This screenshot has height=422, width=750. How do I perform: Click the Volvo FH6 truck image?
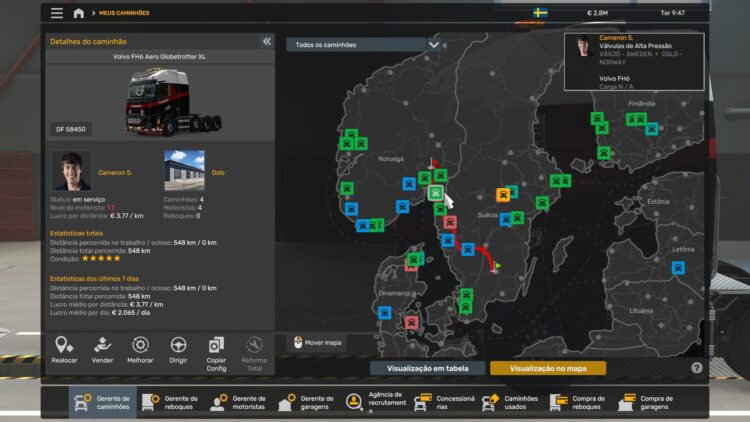pyautogui.click(x=172, y=102)
